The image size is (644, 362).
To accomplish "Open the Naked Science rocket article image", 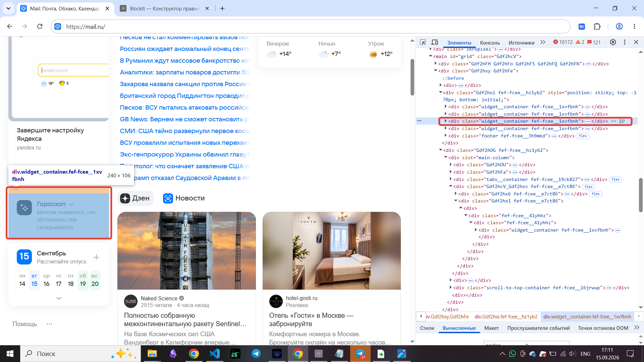I will click(x=186, y=250).
